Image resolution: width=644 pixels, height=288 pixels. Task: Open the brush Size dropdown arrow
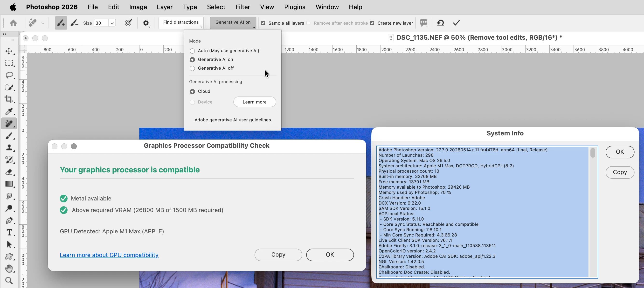112,23
